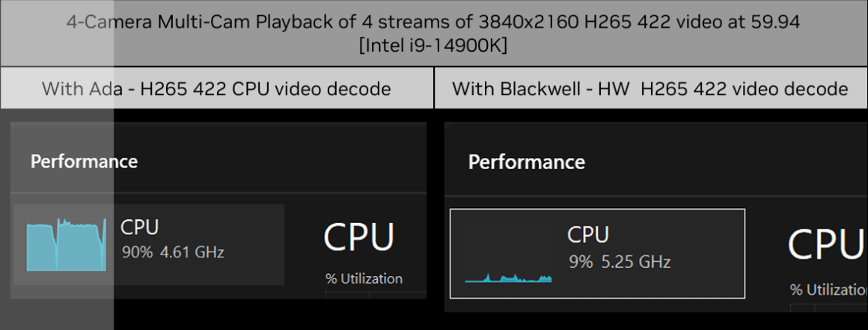Viewport: 868px width, 330px height.
Task: Click '% Utilization' label in the Ada panel
Action: (364, 278)
